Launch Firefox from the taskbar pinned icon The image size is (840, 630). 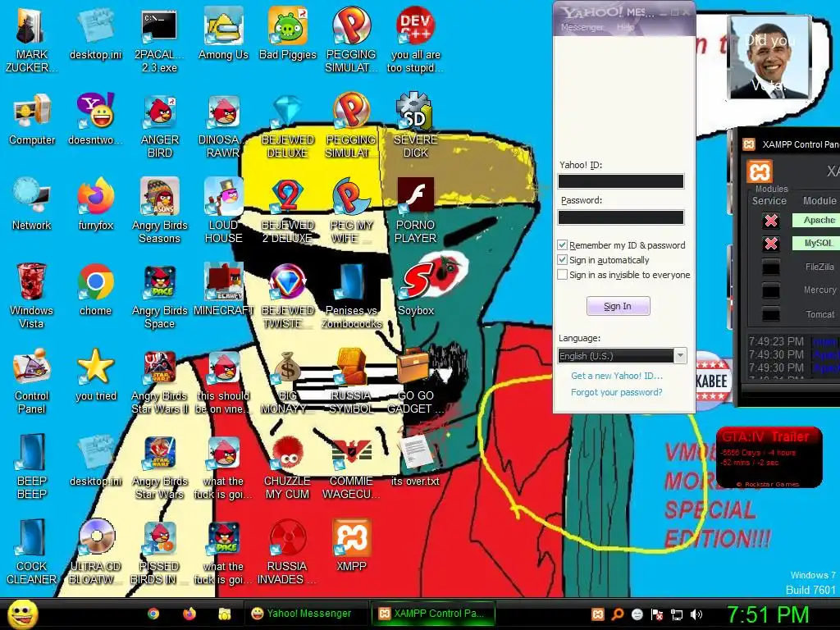[x=189, y=614]
